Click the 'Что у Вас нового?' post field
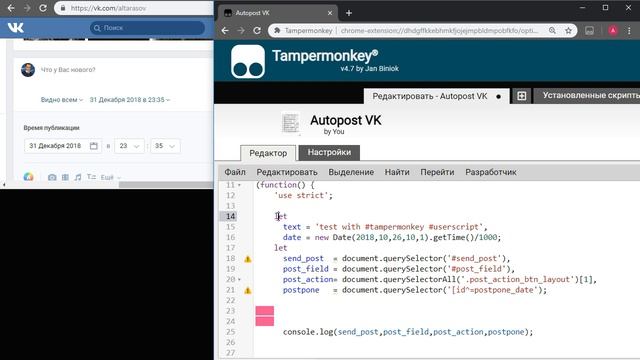This screenshot has height=360, width=640. [x=68, y=70]
